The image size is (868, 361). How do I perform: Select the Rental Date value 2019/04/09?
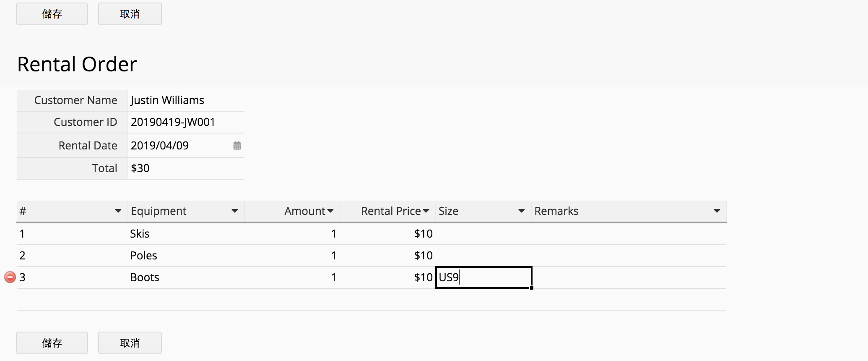[x=160, y=146]
